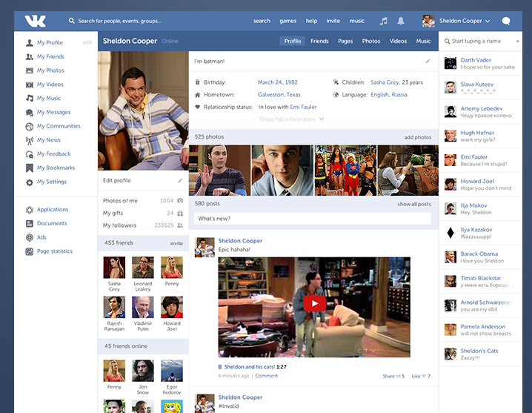Viewport: 532px width, 413px height.
Task: Click the Sasha Grey children link
Action: (x=385, y=82)
